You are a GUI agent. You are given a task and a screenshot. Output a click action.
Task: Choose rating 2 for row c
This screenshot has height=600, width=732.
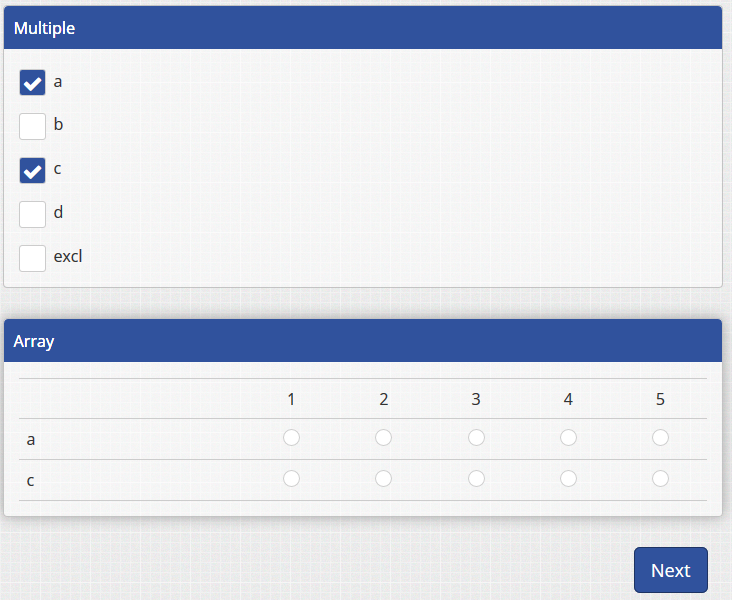tap(383, 479)
